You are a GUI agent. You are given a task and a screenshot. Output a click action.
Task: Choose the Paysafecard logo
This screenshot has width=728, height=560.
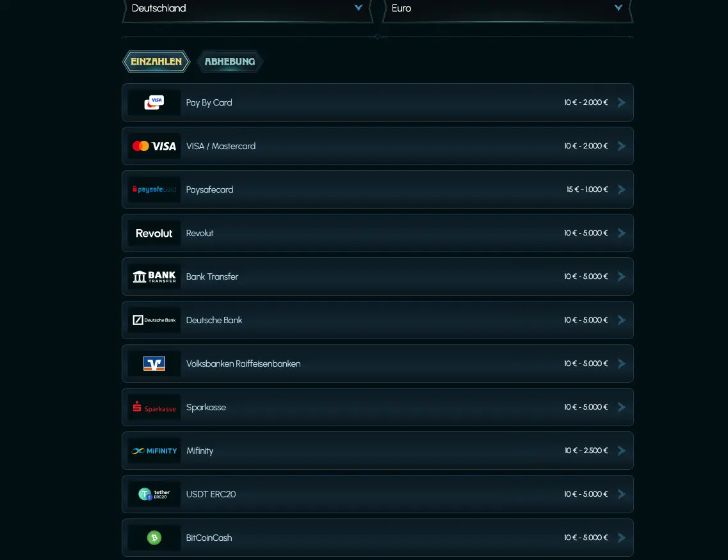point(154,189)
